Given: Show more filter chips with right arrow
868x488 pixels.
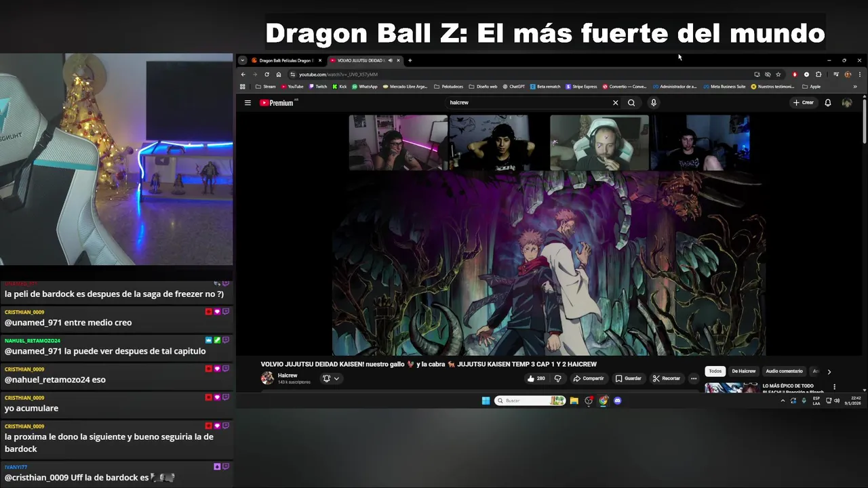Looking at the screenshot, I should click(x=829, y=371).
